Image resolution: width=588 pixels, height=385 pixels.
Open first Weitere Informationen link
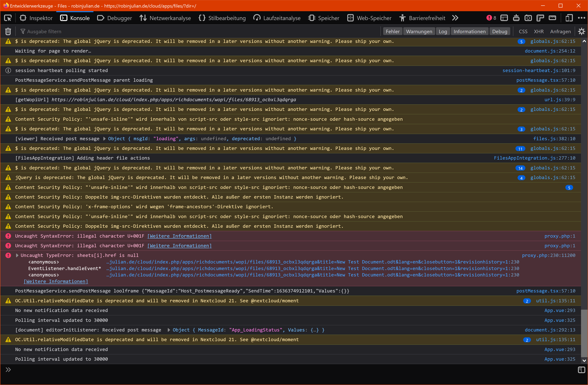pyautogui.click(x=179, y=236)
